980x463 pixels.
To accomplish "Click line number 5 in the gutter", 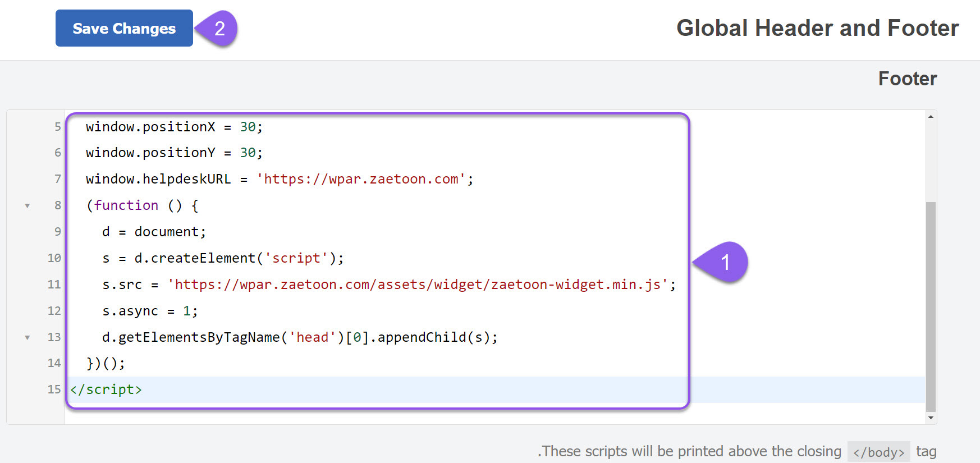I will tap(57, 127).
